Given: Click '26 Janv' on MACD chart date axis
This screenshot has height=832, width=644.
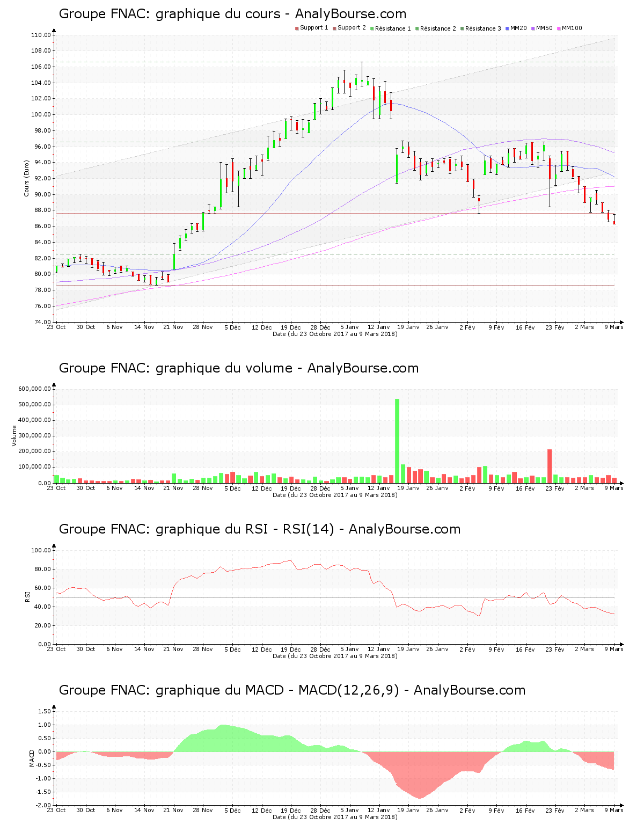Looking at the screenshot, I should pos(437,810).
